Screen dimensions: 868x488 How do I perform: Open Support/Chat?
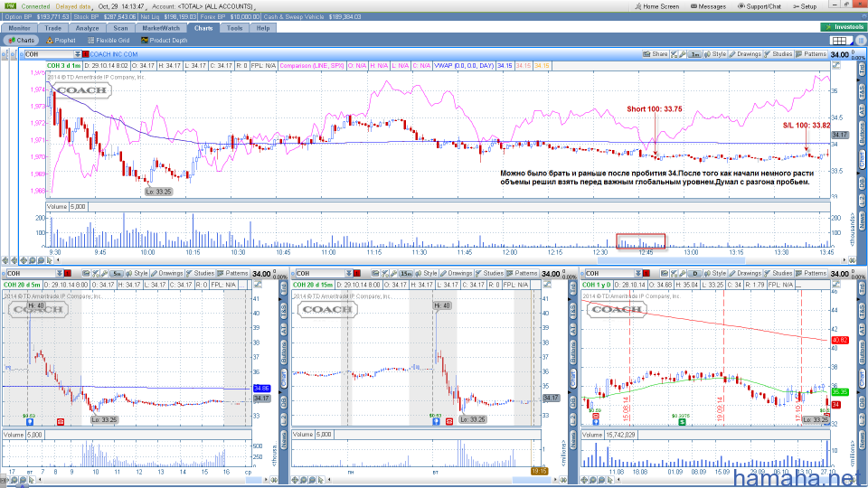[x=759, y=6]
